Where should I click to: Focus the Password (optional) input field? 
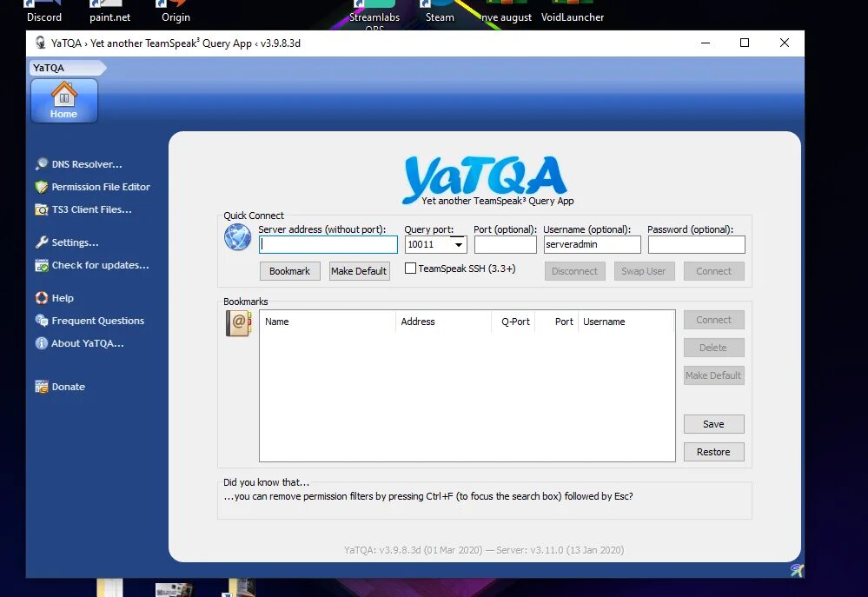click(696, 244)
